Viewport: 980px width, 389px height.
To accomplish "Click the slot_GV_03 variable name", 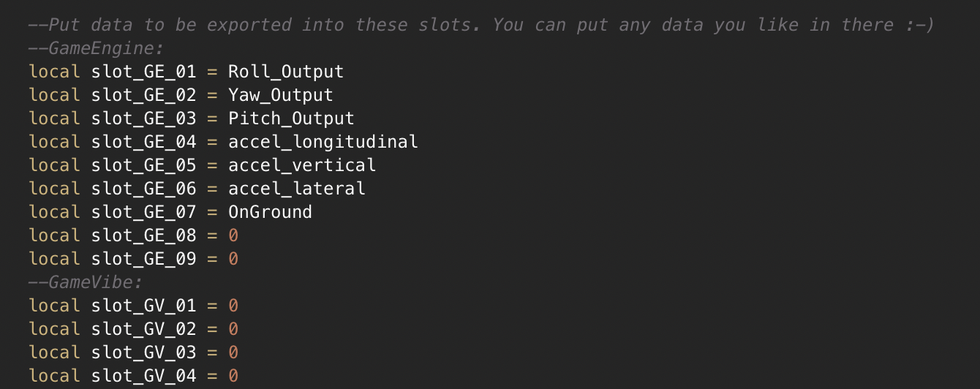I will [143, 352].
